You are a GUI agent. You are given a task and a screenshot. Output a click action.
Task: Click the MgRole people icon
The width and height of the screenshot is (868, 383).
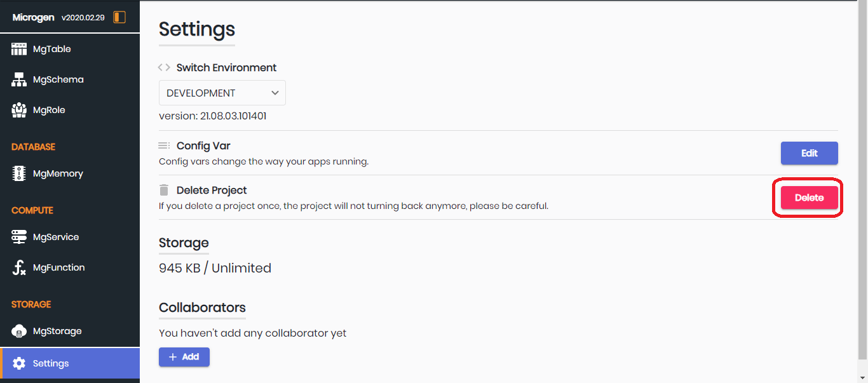[x=19, y=110]
